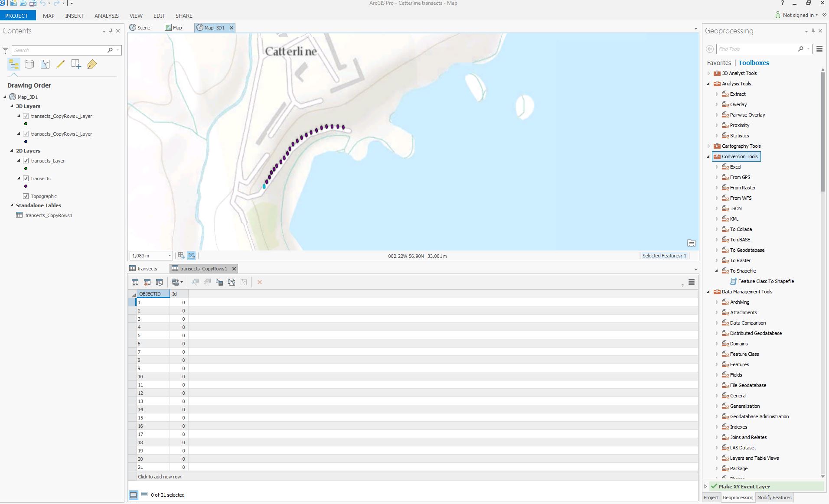Select List By Drawing Order icon
The height and width of the screenshot is (504, 829).
pos(14,65)
